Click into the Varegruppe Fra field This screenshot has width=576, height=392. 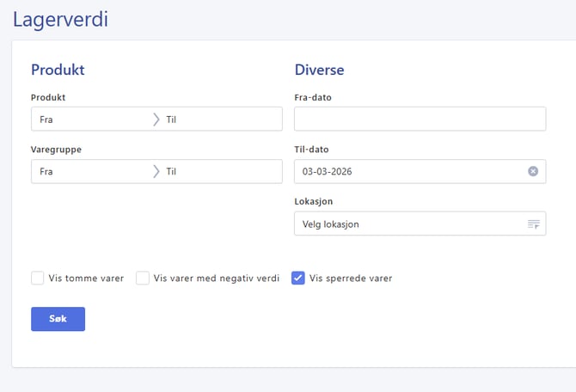(90, 171)
